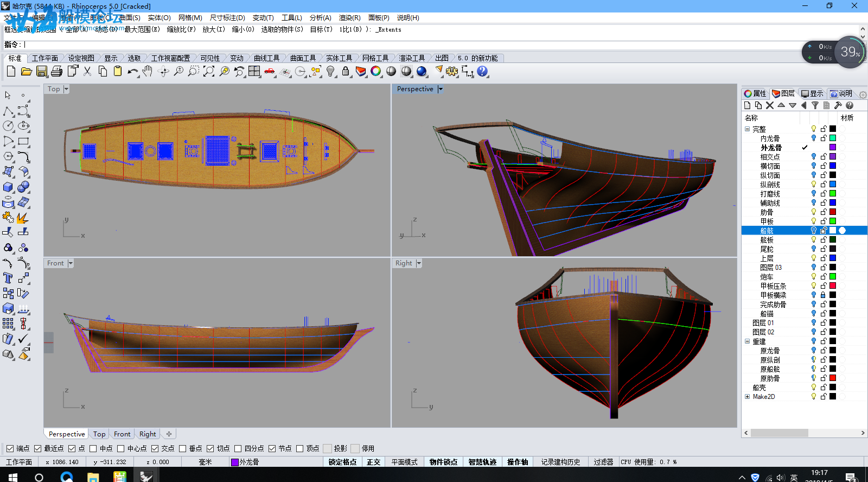The image size is (868, 482).
Task: Toggle four-viewport layout icon
Action: 254,71
